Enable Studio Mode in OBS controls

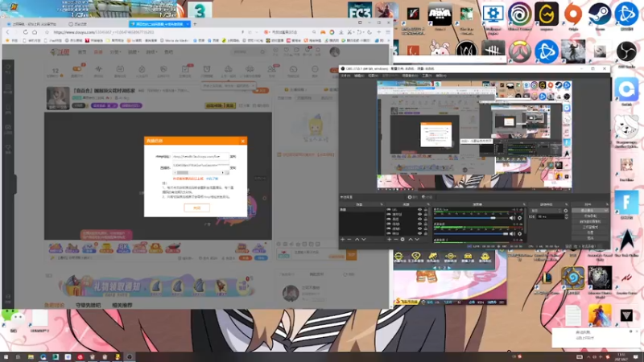(589, 227)
